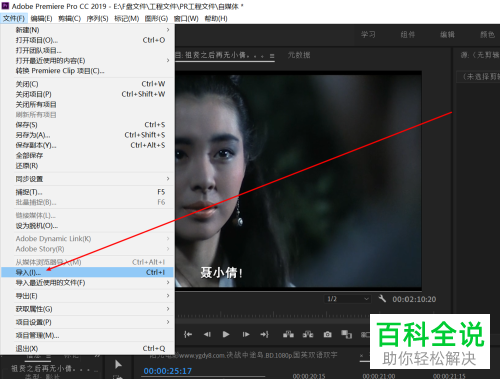Choose 关闭项目(P) menu item
The width and height of the screenshot is (500, 379).
pyautogui.click(x=87, y=94)
